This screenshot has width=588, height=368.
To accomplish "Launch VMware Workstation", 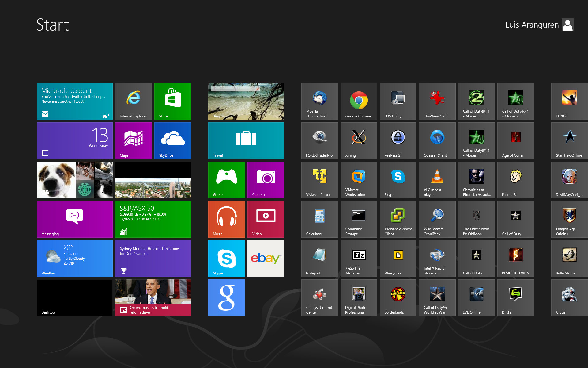I will [x=359, y=180].
